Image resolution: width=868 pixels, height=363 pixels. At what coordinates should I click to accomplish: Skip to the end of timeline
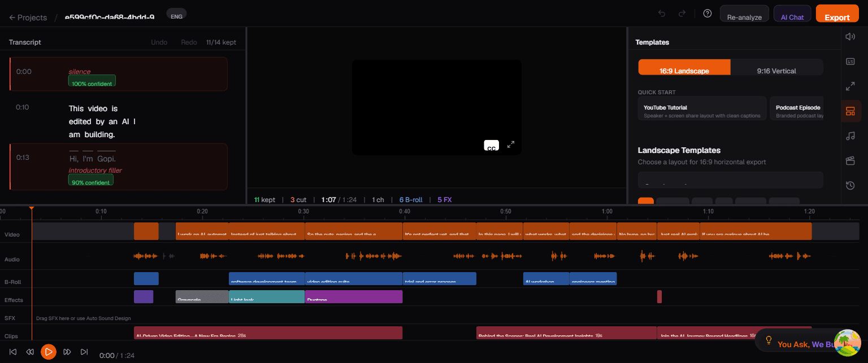(84, 352)
